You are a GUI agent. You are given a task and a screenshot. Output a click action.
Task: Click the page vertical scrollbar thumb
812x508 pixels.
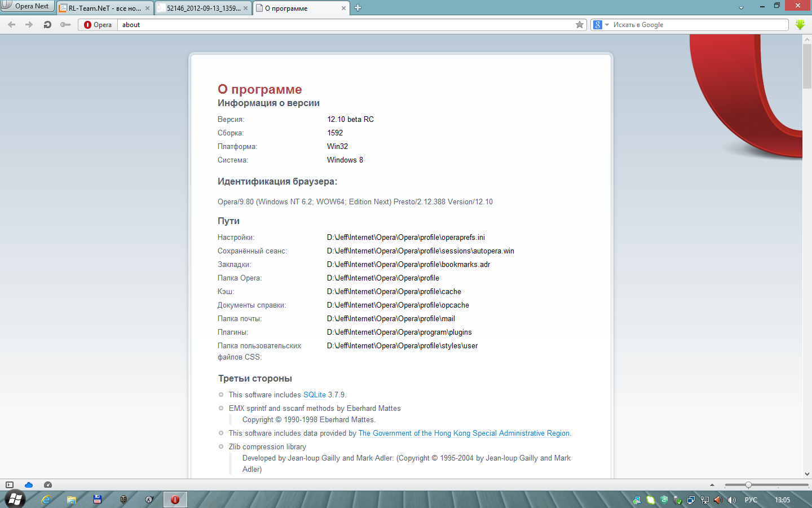click(x=807, y=66)
